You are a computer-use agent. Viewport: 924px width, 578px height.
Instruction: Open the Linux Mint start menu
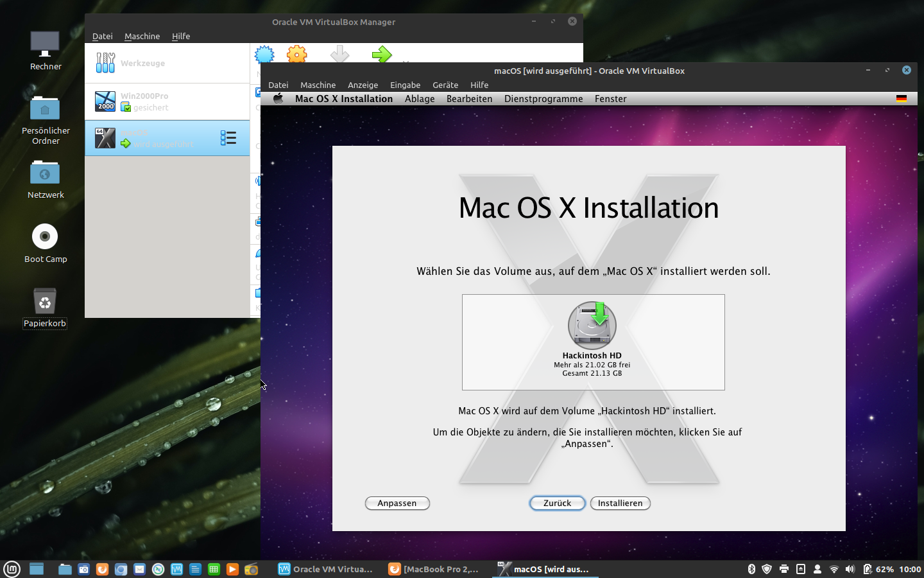point(12,569)
